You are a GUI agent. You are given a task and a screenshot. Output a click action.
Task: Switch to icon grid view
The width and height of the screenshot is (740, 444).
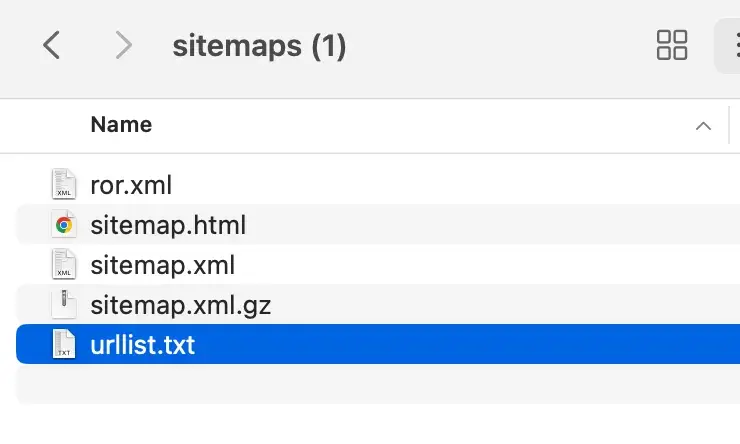(x=671, y=45)
